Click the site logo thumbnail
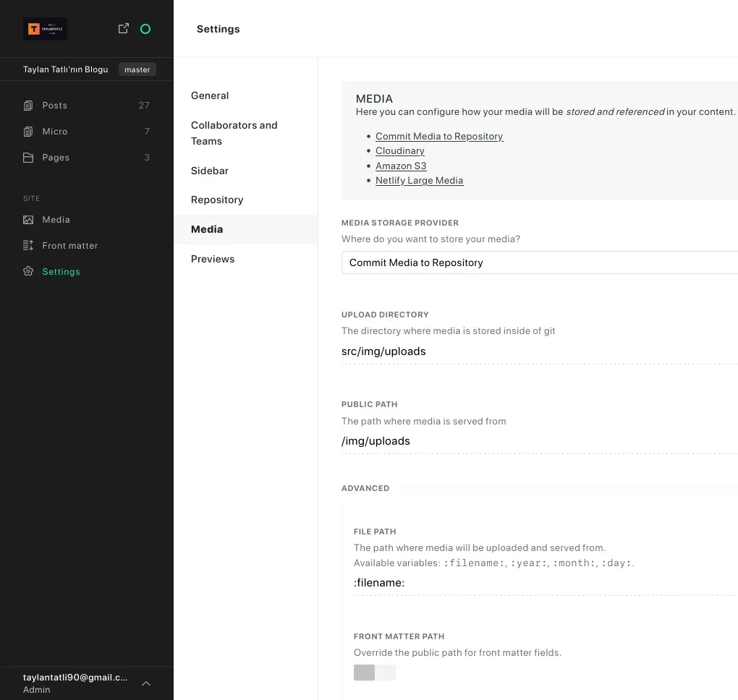The height and width of the screenshot is (700, 738). 45,29
